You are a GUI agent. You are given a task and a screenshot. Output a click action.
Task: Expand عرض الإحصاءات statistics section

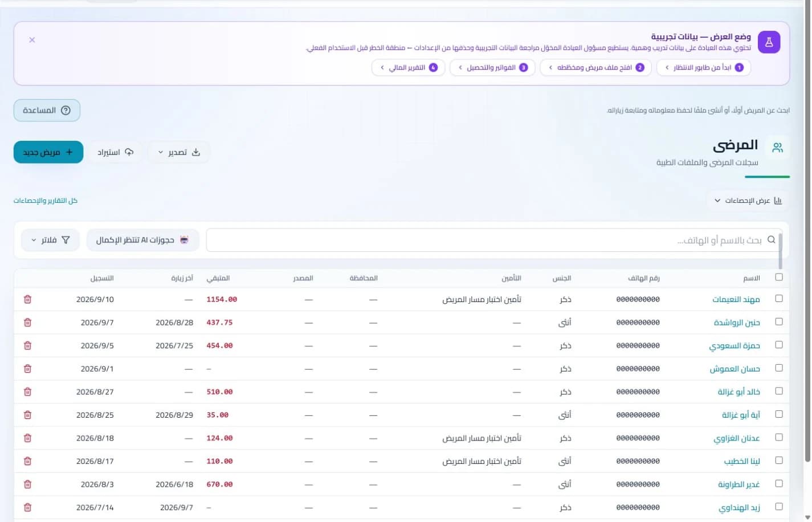tap(748, 201)
